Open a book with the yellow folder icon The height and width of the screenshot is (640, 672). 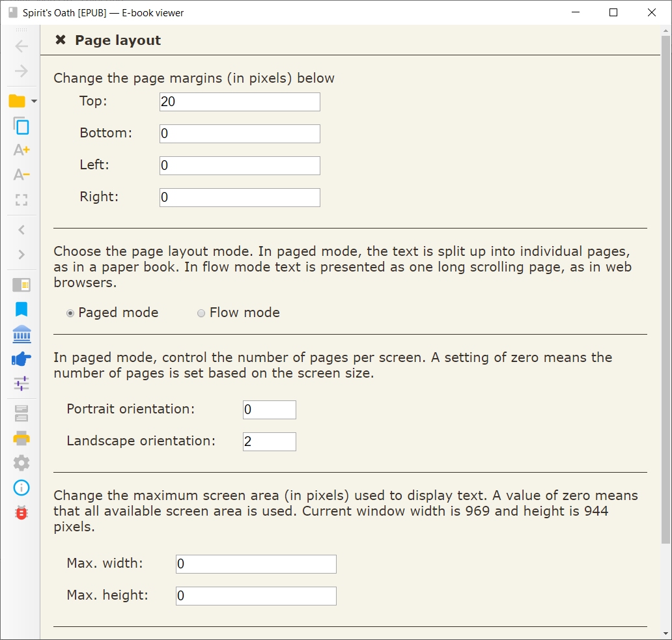(17, 101)
